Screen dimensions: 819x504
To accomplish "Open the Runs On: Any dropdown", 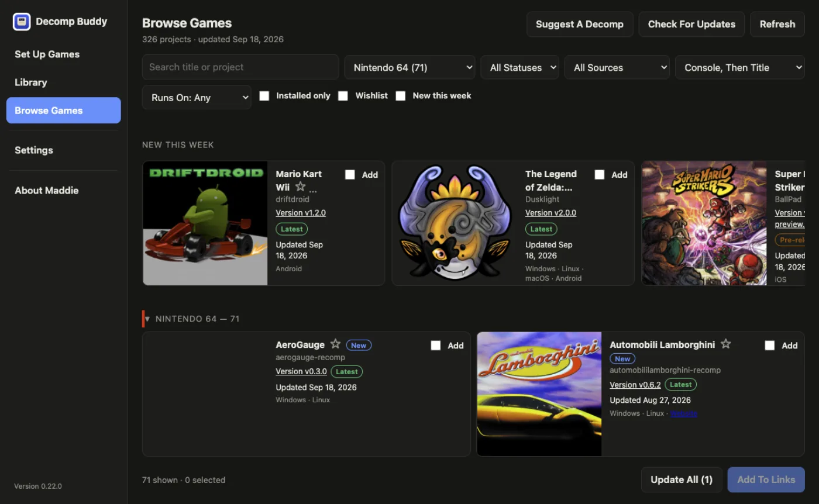I will (x=197, y=98).
